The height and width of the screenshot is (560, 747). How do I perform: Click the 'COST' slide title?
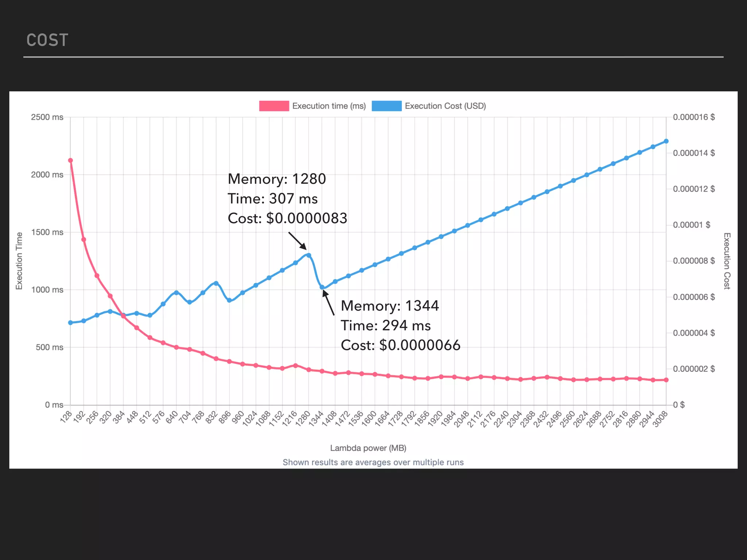point(47,40)
